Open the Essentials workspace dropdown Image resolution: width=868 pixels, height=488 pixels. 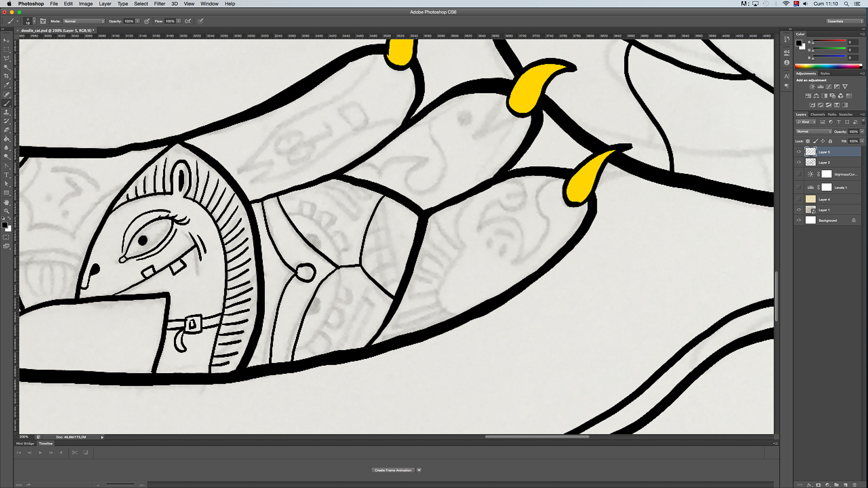point(844,21)
